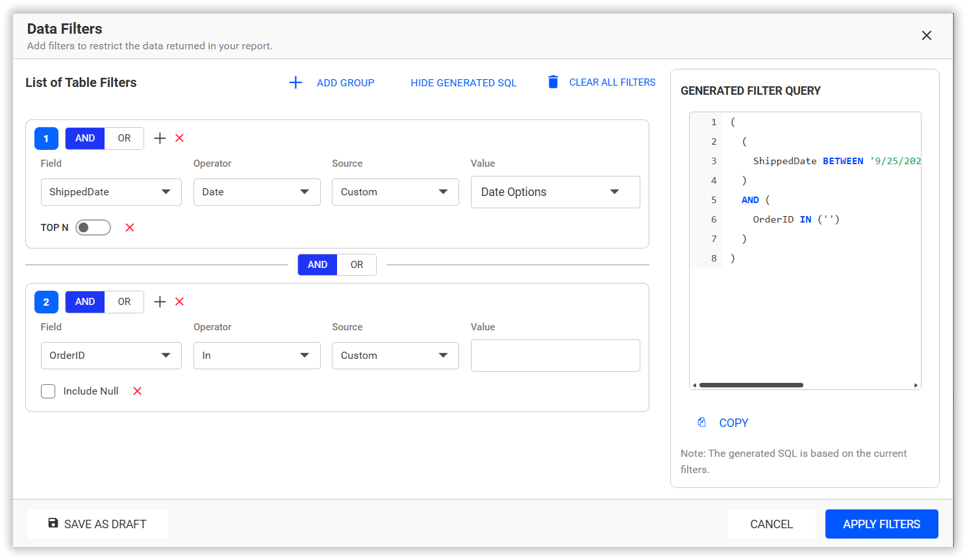Click the empty OrderID value field
Image resolution: width=967 pixels, height=560 pixels.
(555, 356)
